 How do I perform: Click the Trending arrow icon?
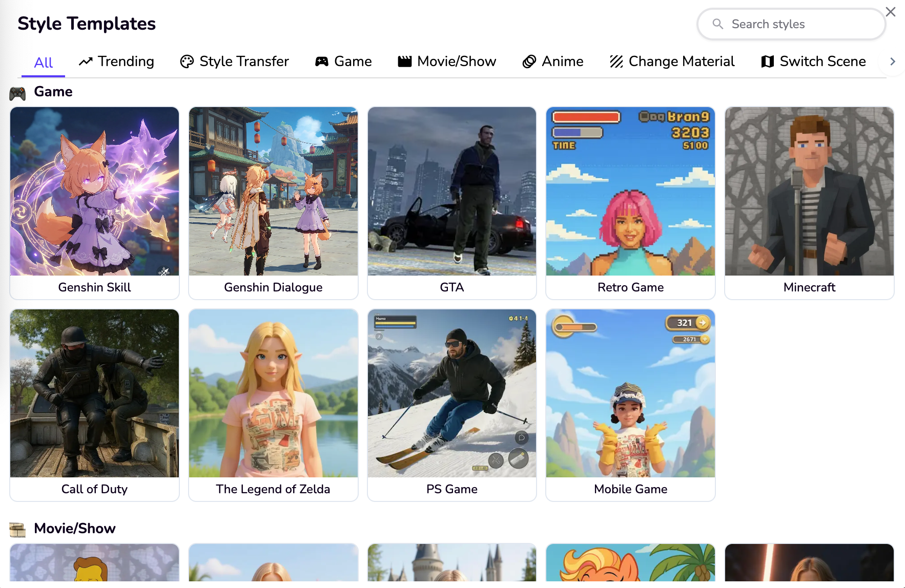coord(86,61)
